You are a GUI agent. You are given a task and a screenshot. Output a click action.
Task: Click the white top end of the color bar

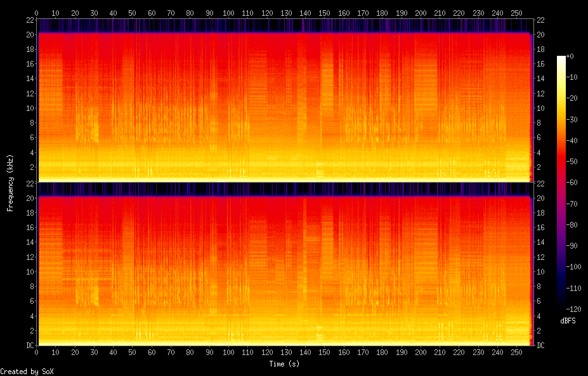(x=561, y=58)
